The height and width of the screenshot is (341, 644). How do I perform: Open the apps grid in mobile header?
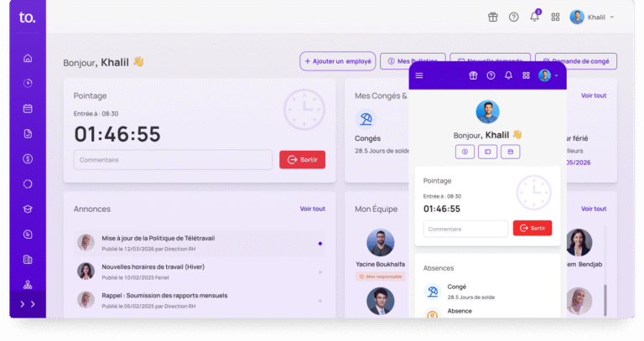point(526,75)
